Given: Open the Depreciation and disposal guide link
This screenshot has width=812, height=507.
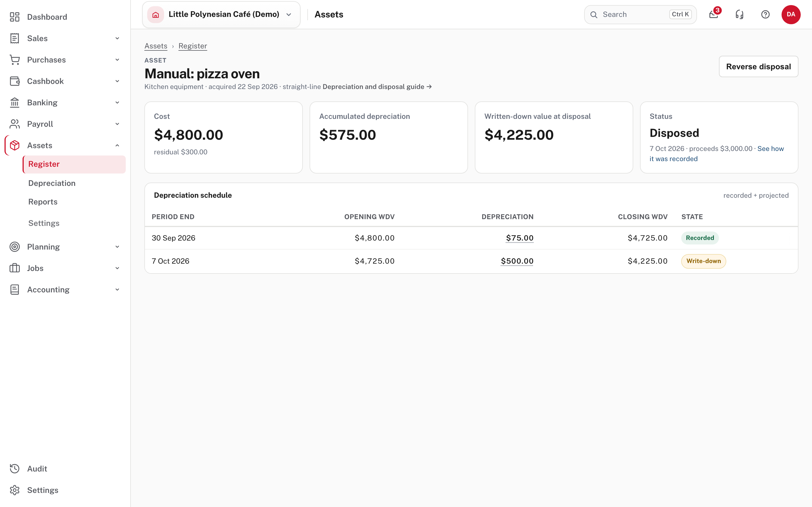Looking at the screenshot, I should click(377, 87).
